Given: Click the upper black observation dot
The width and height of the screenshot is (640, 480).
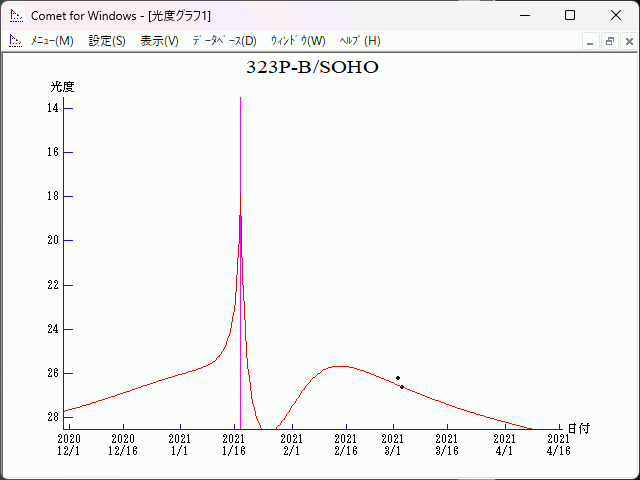Looking at the screenshot, I should click(x=398, y=378).
